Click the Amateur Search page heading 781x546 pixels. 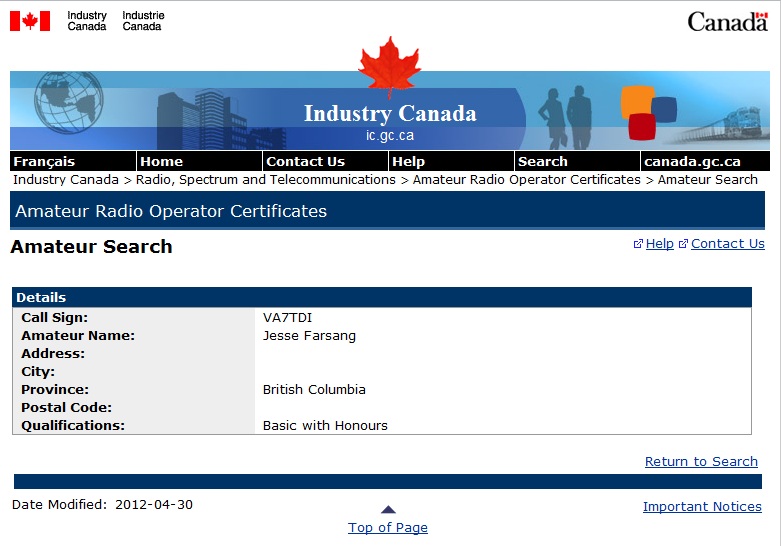[92, 246]
